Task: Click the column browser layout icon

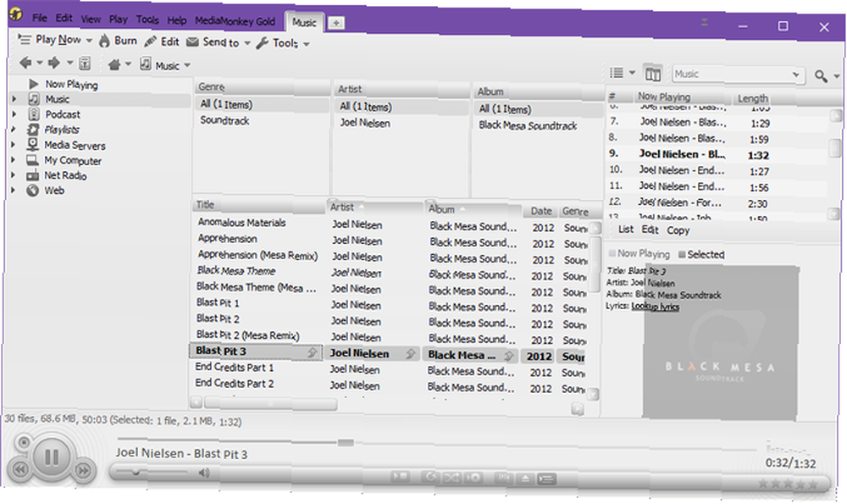Action: point(652,74)
